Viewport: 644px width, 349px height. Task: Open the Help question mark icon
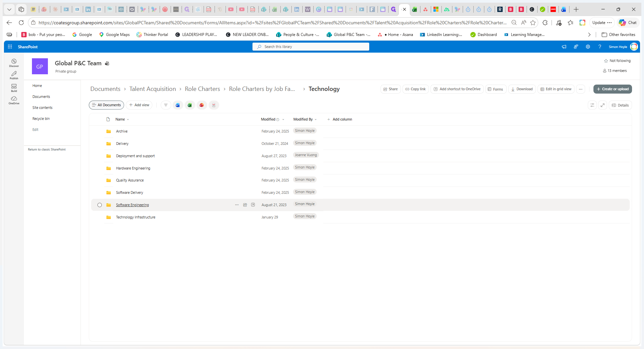[x=600, y=47]
